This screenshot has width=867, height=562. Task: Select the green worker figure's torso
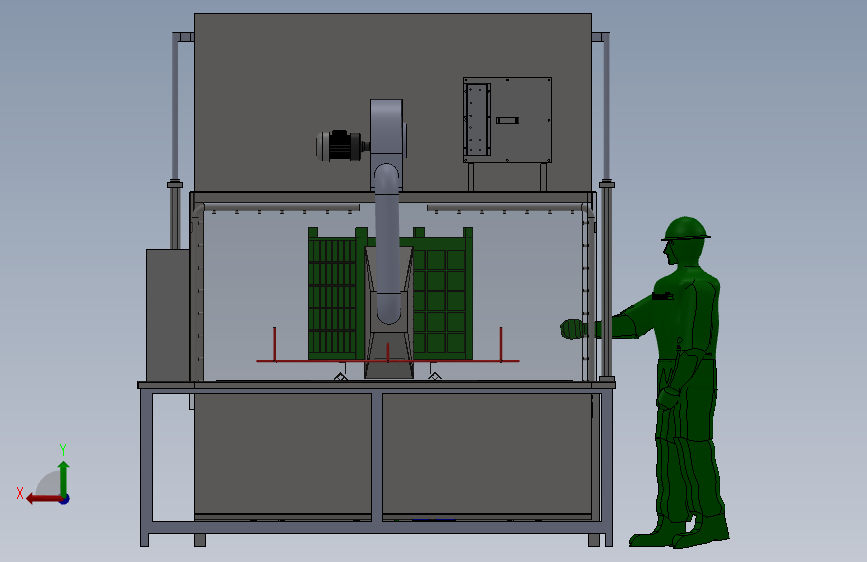pos(688,313)
